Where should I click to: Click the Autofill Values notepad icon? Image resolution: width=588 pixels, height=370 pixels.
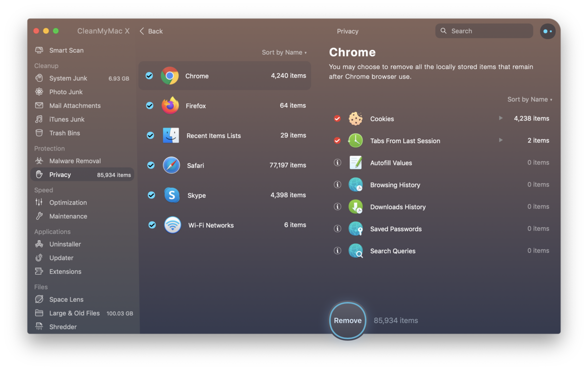click(355, 163)
